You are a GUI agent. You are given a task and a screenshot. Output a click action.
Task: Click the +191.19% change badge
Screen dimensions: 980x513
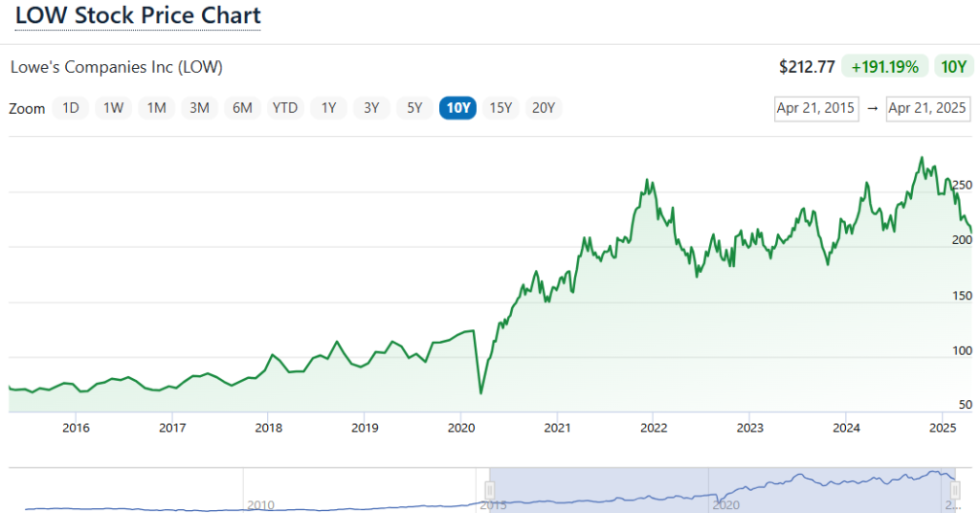coord(885,67)
